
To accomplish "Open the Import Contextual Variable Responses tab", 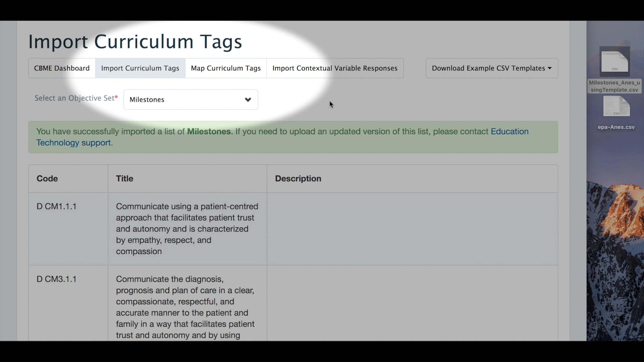I will click(x=335, y=68).
